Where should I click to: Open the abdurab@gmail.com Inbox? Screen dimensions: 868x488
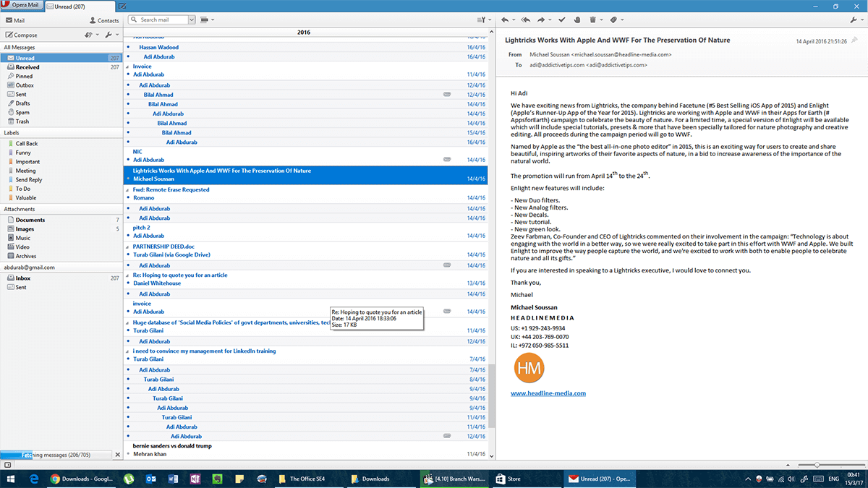[x=61, y=278]
